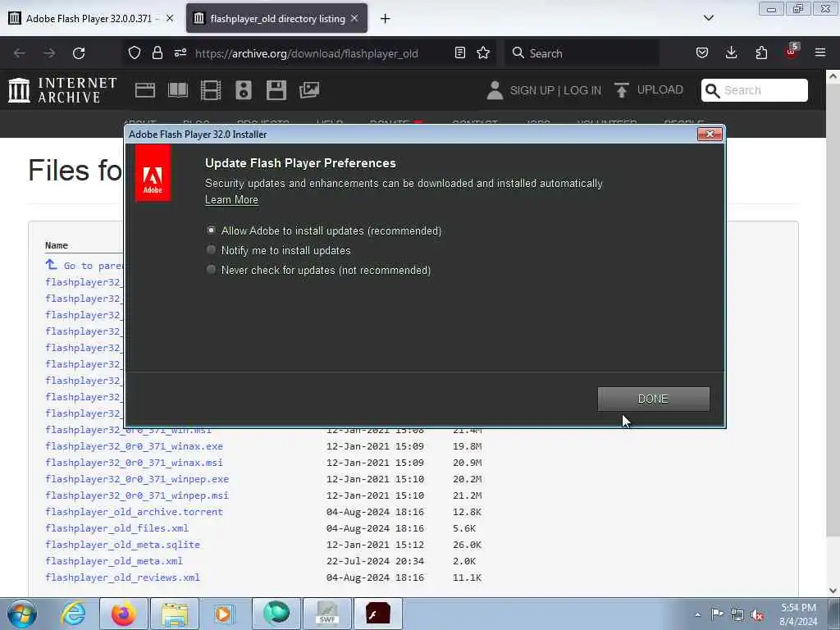
Task: Show Firefox downloads panel
Action: click(x=731, y=52)
